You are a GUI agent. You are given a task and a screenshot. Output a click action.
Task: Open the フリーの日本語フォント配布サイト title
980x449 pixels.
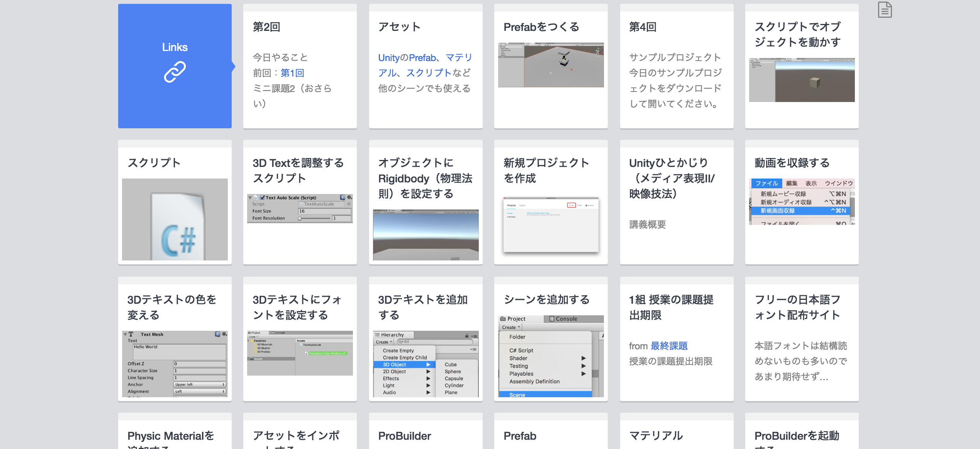tap(797, 307)
